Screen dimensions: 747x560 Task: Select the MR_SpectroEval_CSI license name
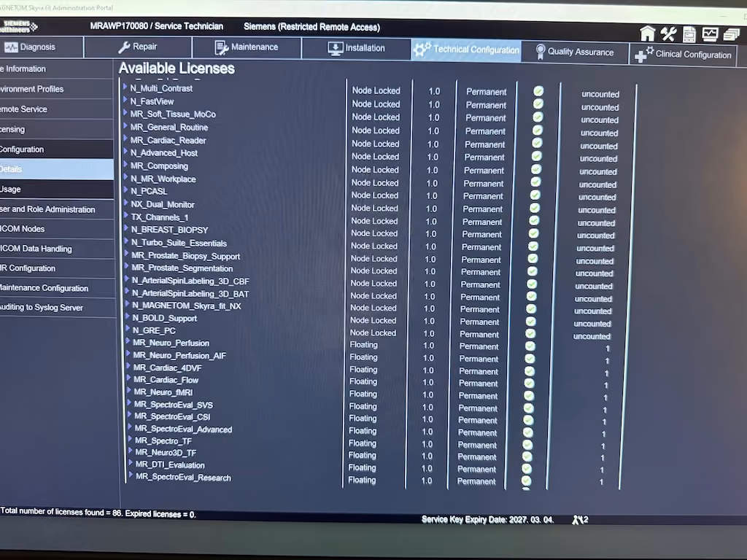[172, 416]
